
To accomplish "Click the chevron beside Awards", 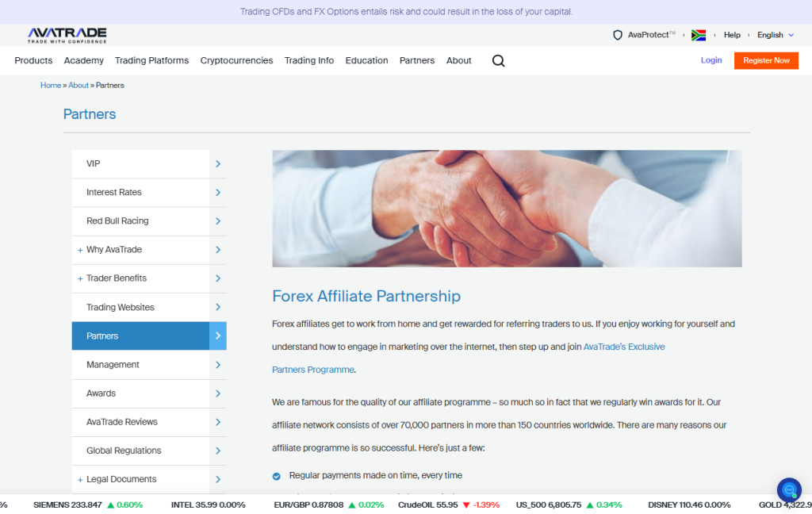I will point(217,393).
